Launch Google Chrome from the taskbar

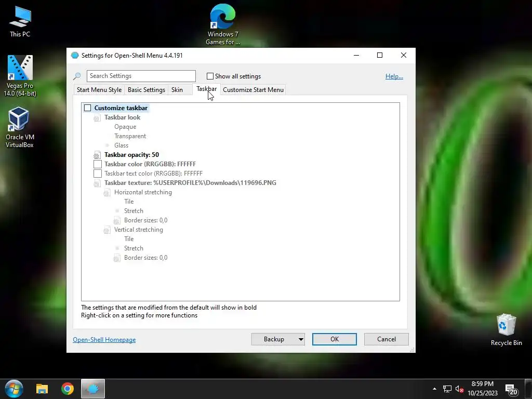[68, 389]
